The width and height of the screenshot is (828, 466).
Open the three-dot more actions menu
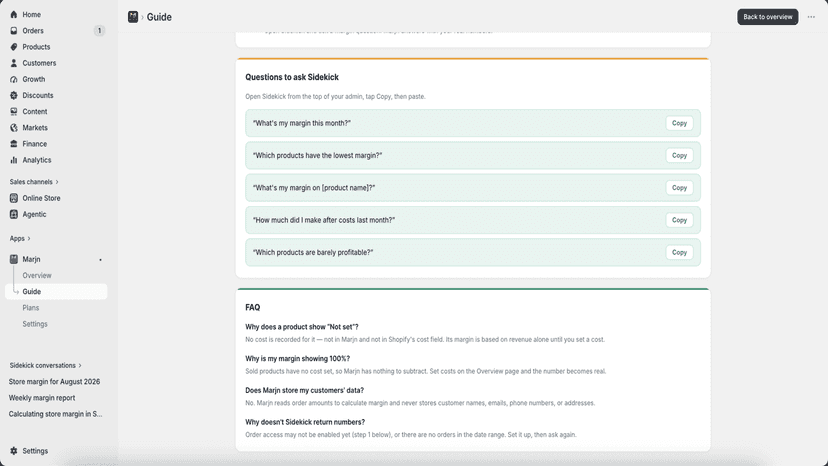811,17
